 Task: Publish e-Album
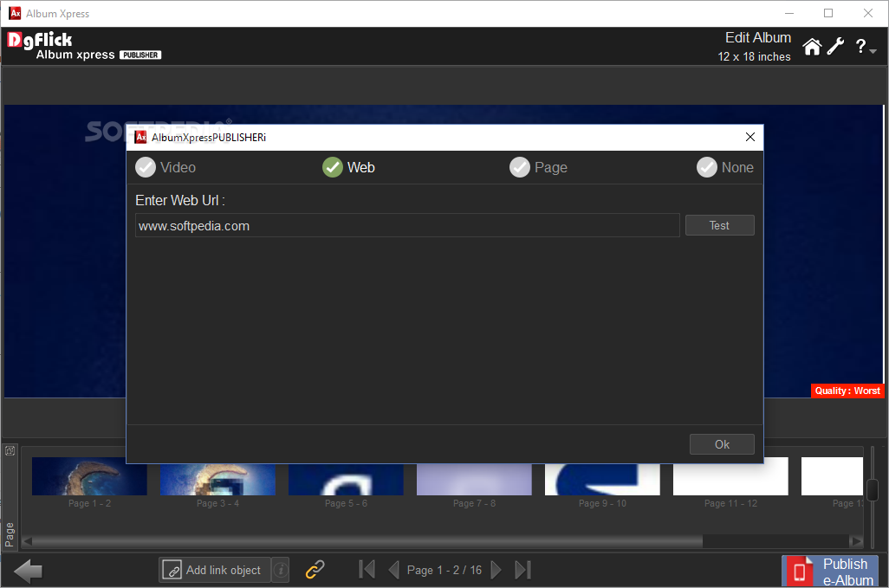pos(830,571)
